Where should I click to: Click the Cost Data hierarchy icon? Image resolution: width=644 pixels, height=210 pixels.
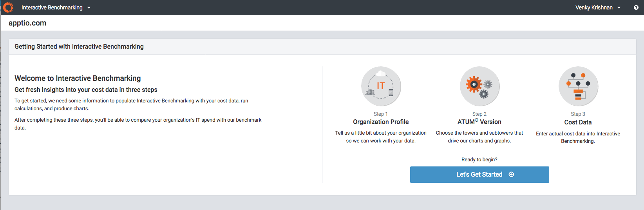coord(578,86)
